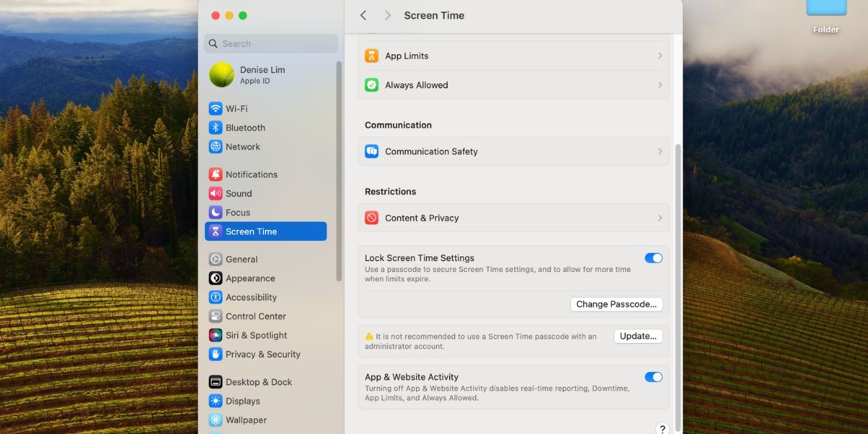Select the Notifications bell icon
Screen dimensions: 868x434
(216, 174)
